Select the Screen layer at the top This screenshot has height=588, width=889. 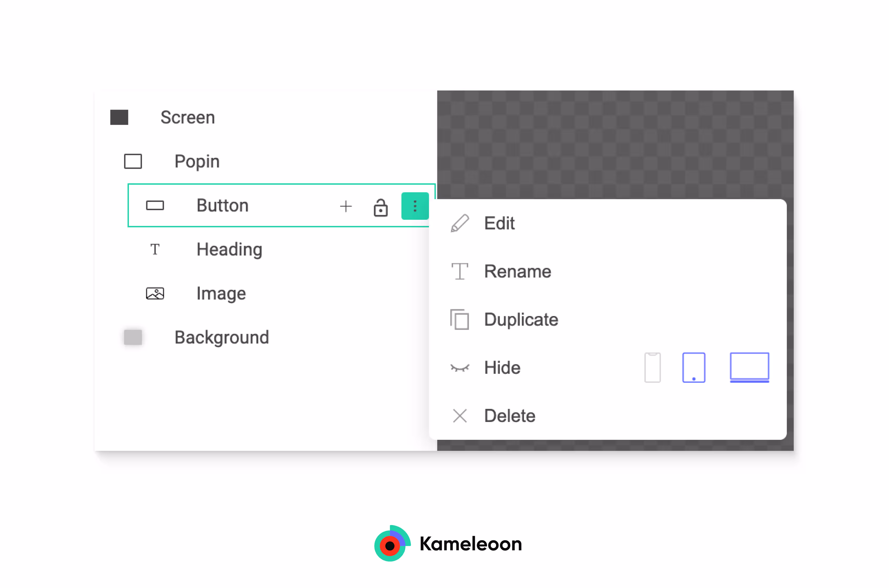188,117
